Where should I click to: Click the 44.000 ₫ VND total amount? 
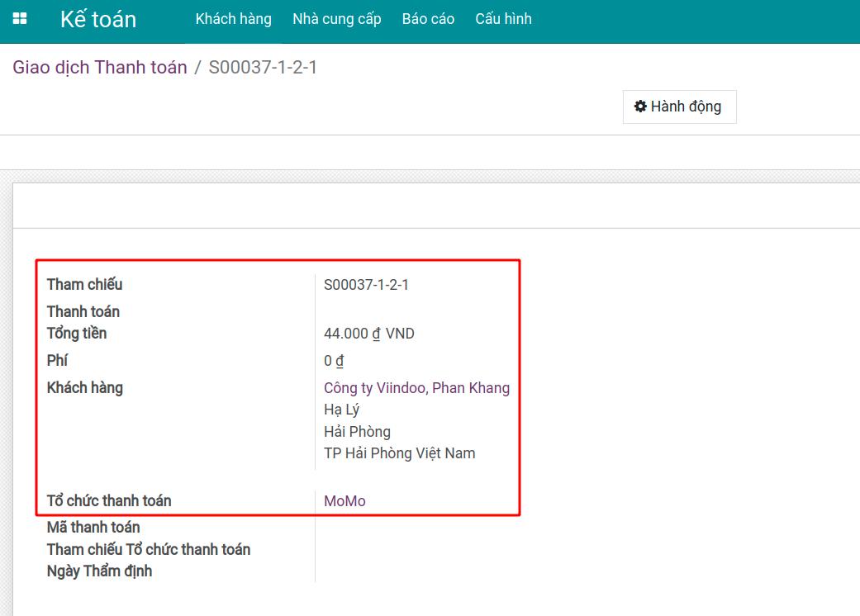(x=368, y=334)
